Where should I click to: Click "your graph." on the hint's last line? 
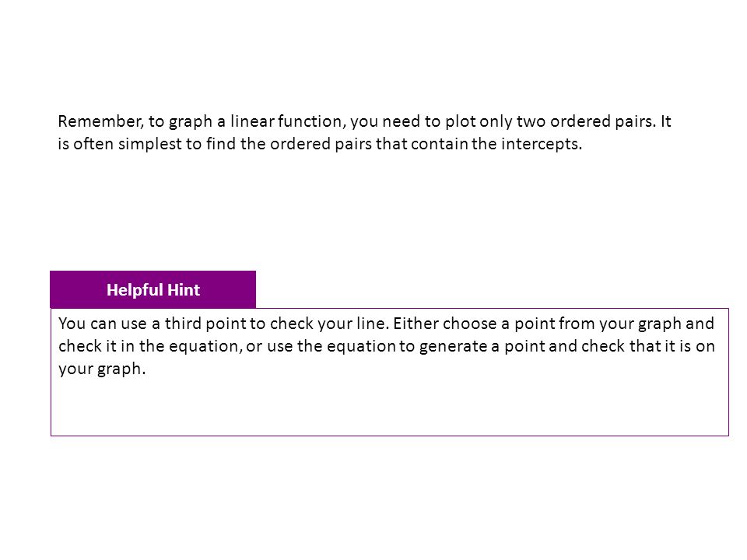(102, 369)
